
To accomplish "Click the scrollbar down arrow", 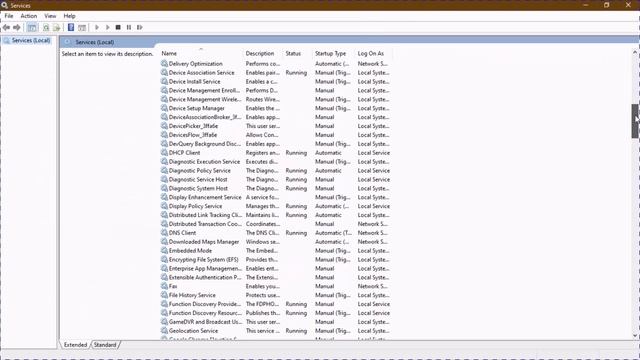I will (x=635, y=336).
